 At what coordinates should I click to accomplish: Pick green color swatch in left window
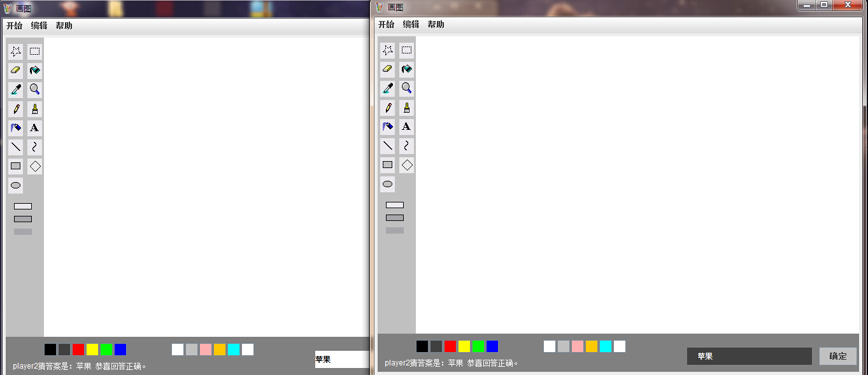(x=106, y=350)
